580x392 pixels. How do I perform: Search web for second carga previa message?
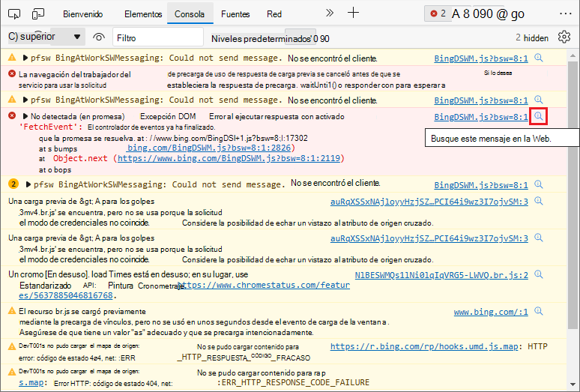539,238
